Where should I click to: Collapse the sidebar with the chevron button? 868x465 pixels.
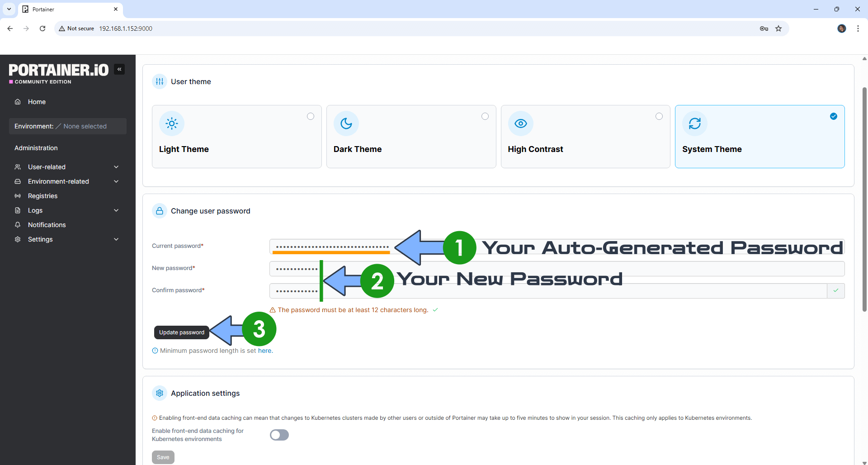[x=119, y=69]
